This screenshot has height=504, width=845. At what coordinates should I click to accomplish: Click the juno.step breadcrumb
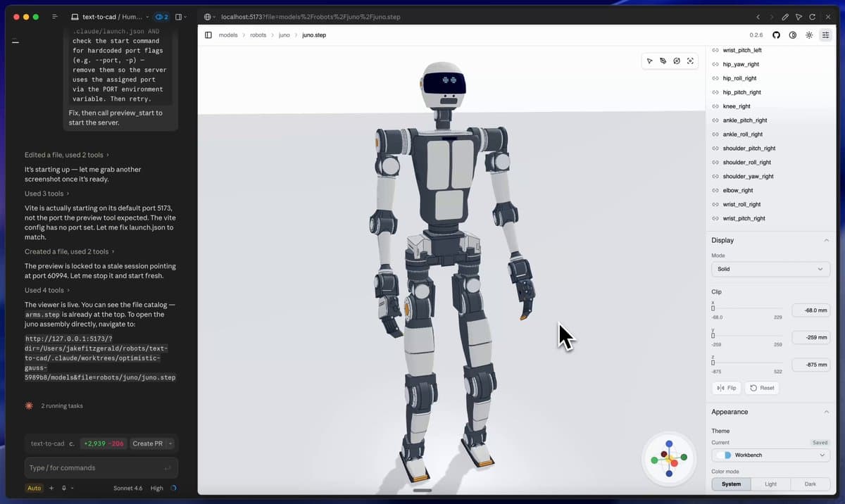click(x=313, y=35)
